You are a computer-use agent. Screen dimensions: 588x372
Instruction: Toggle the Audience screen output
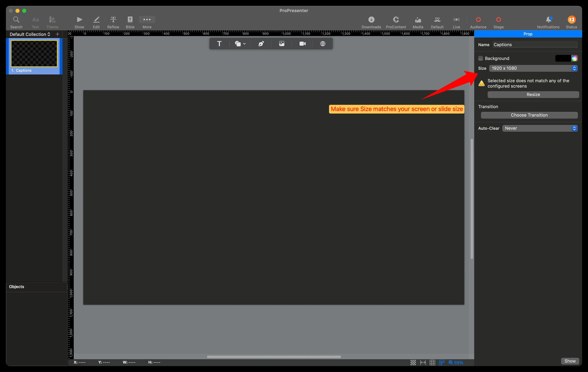coord(478,22)
